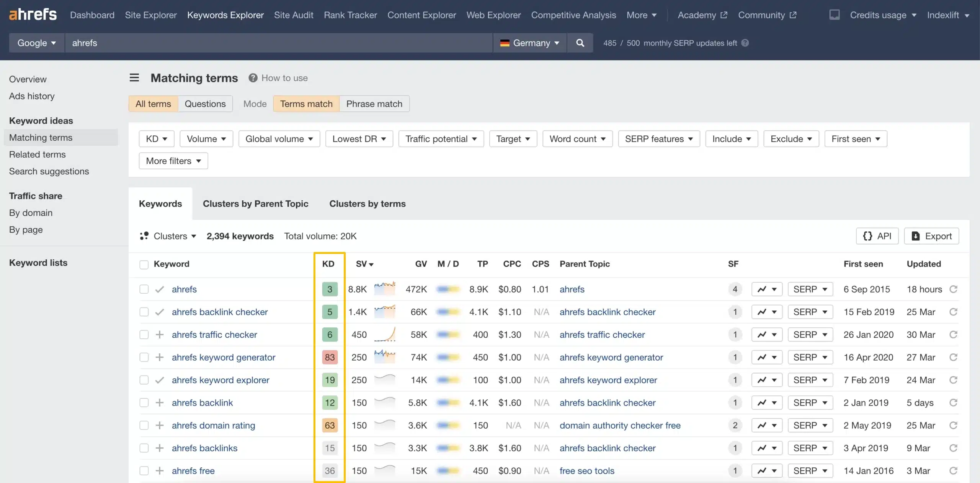
Task: Sort by the SV column header
Action: [364, 264]
